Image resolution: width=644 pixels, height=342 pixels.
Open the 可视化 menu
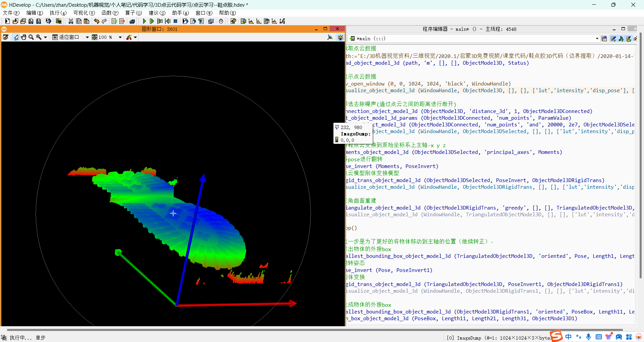[84, 13]
